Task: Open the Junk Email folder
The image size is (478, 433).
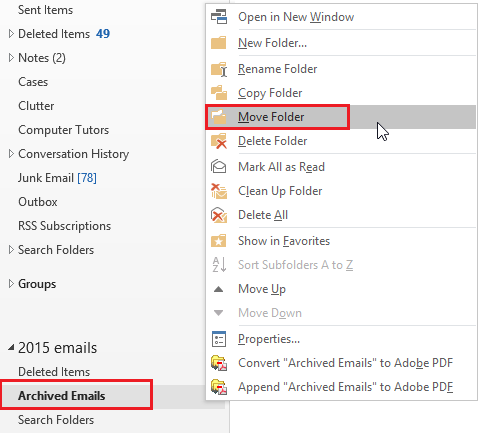Action: coord(57,178)
